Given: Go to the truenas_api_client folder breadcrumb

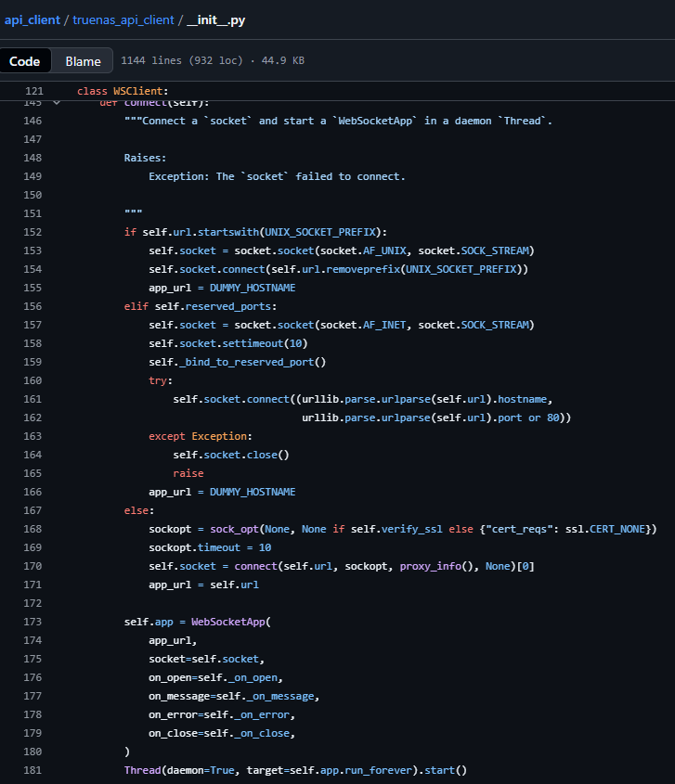Looking at the screenshot, I should [123, 19].
